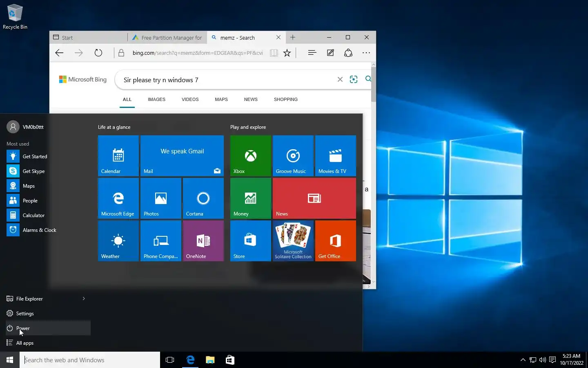This screenshot has height=368, width=588.
Task: Open the Photos tile
Action: [x=161, y=198]
